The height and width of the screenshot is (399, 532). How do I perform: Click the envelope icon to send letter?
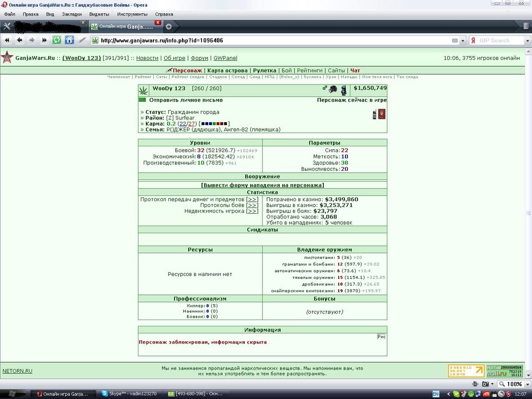tap(142, 100)
